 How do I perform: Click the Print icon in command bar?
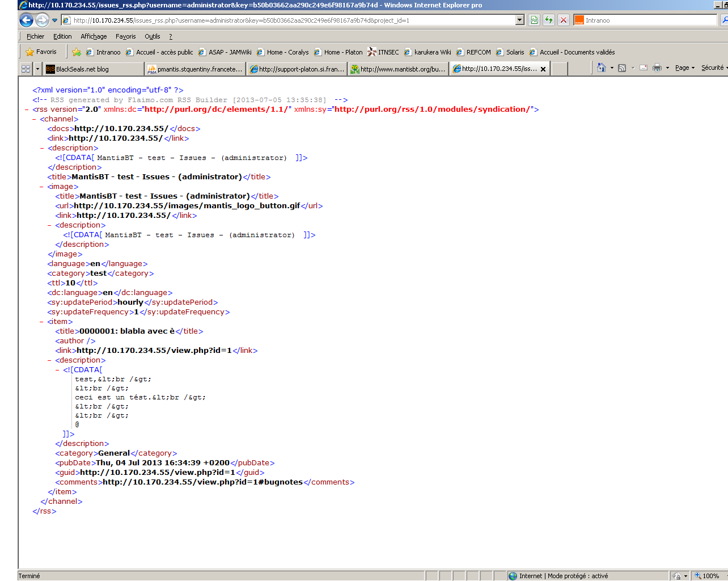click(x=657, y=68)
